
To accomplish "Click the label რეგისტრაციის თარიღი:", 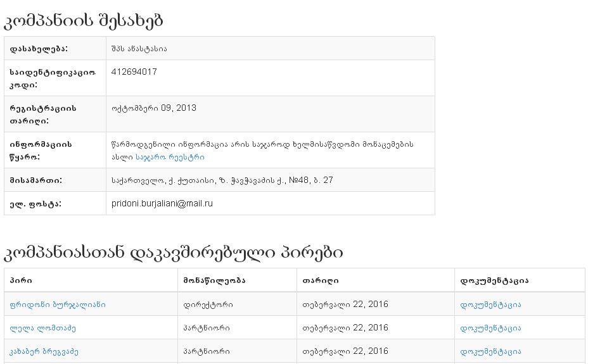I will point(43,115).
